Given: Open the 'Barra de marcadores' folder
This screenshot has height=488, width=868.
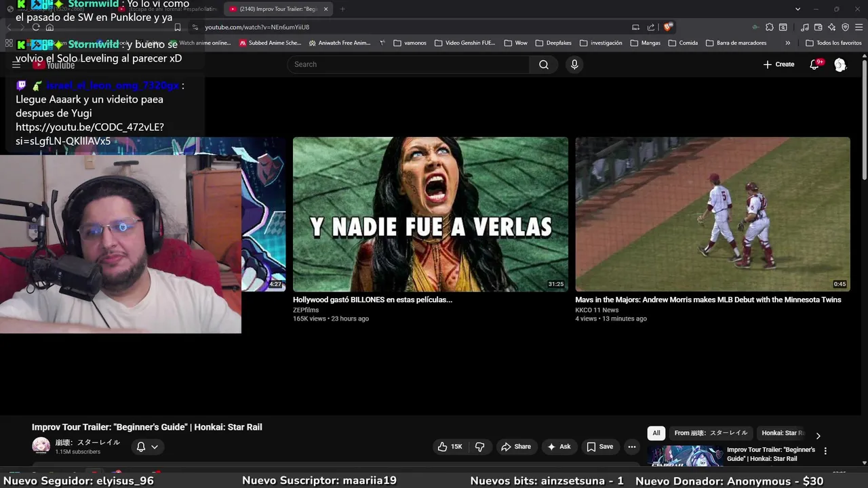Looking at the screenshot, I should pos(736,43).
